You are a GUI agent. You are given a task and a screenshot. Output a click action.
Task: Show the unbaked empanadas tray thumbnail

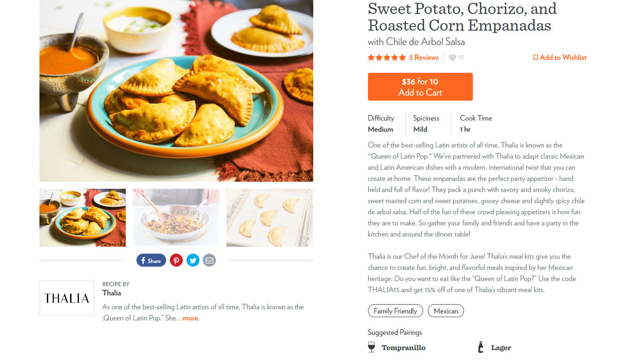270,217
